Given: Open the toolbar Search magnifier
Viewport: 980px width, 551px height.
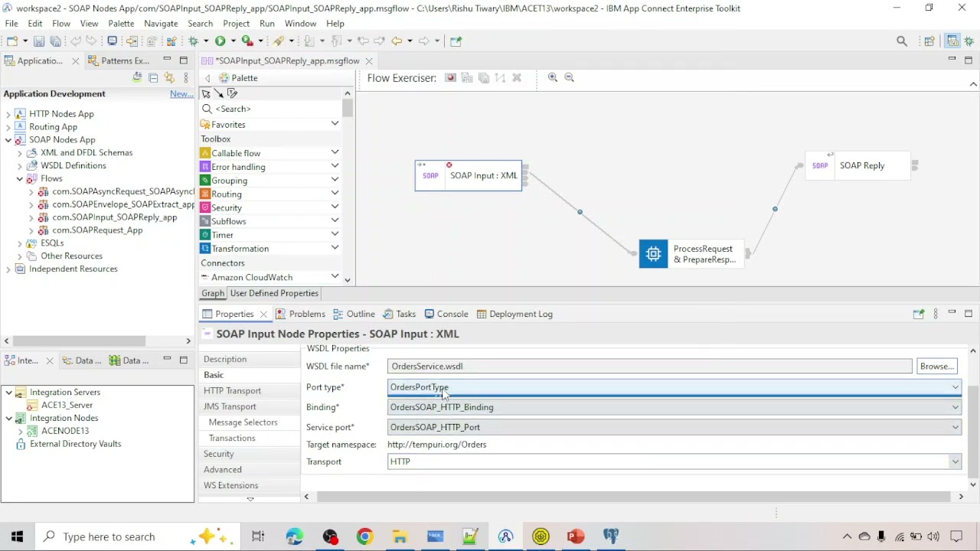Looking at the screenshot, I should tap(902, 41).
